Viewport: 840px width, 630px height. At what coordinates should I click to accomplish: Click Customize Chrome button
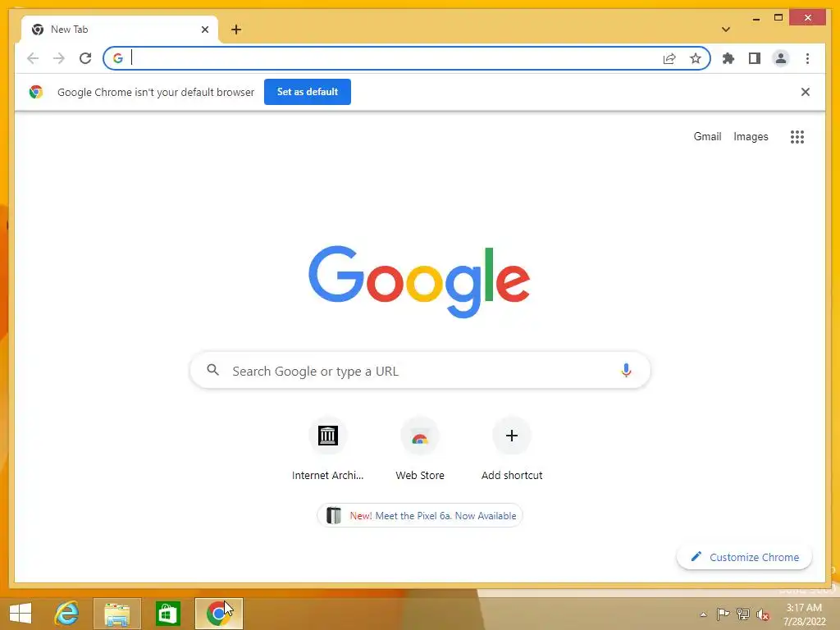click(744, 557)
